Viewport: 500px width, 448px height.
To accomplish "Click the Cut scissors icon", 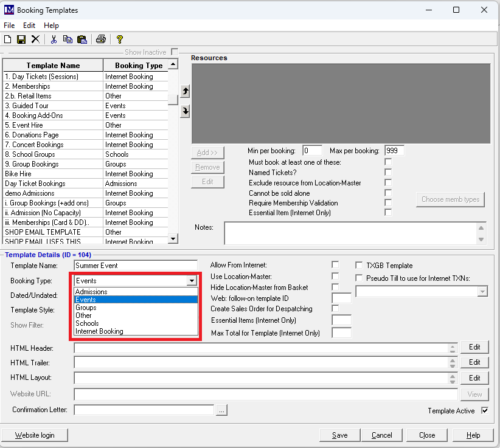I will [x=54, y=40].
